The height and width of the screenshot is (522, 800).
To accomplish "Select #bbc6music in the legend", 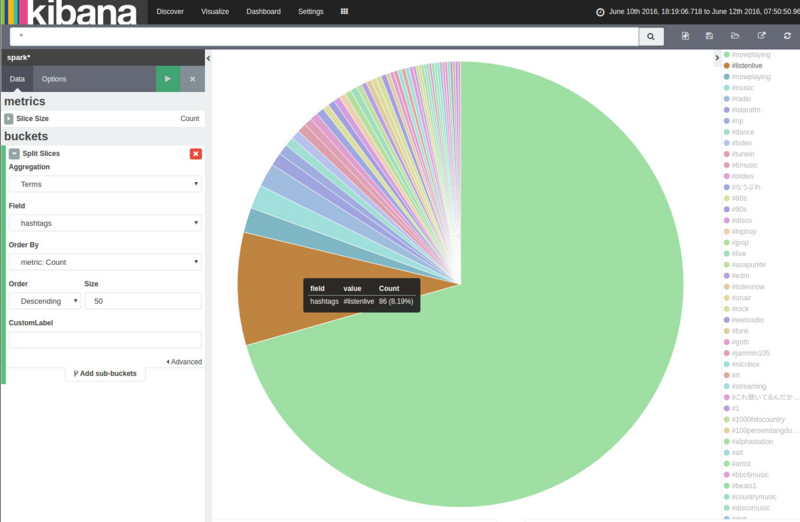I will [x=750, y=475].
